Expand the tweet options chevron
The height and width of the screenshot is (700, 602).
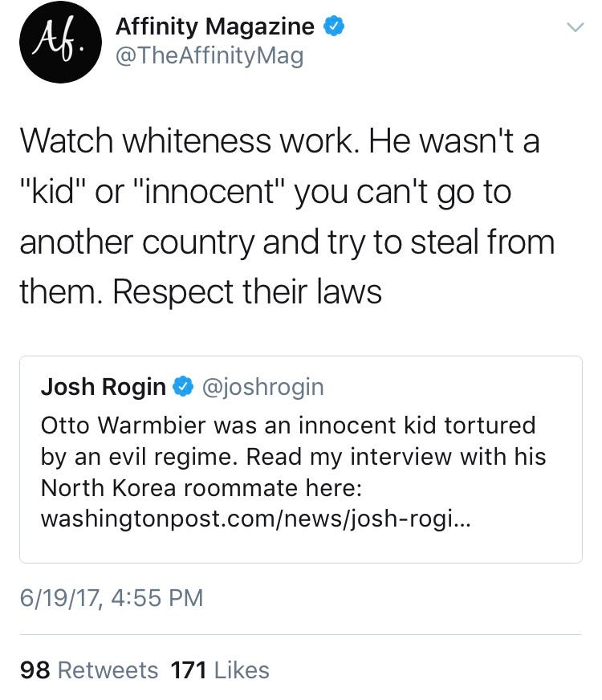(575, 26)
